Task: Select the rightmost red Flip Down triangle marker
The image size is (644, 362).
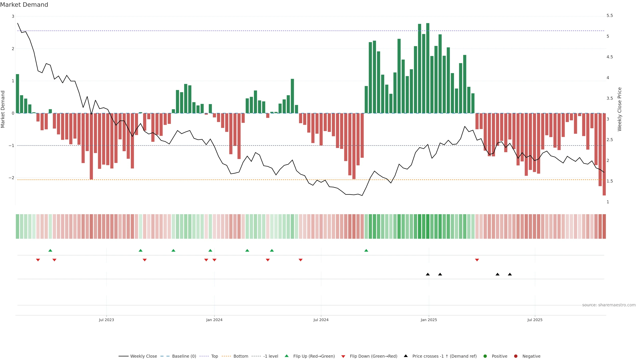Action: pos(477,260)
